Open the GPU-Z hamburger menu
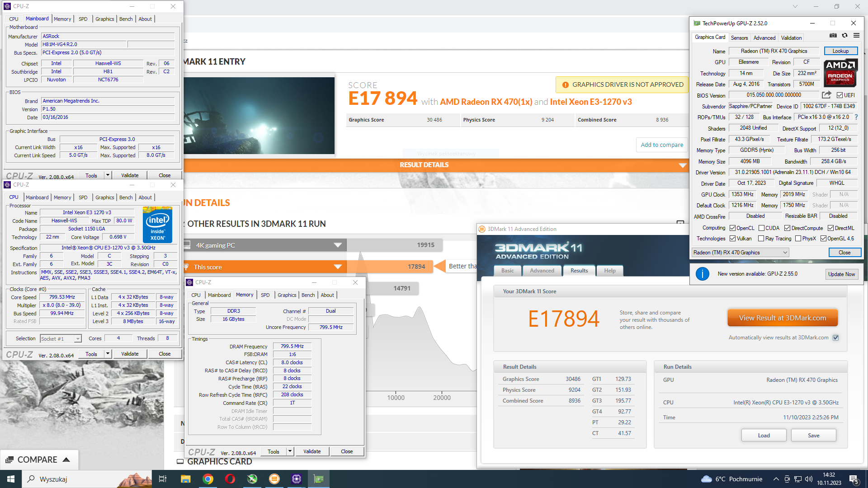 click(x=856, y=36)
